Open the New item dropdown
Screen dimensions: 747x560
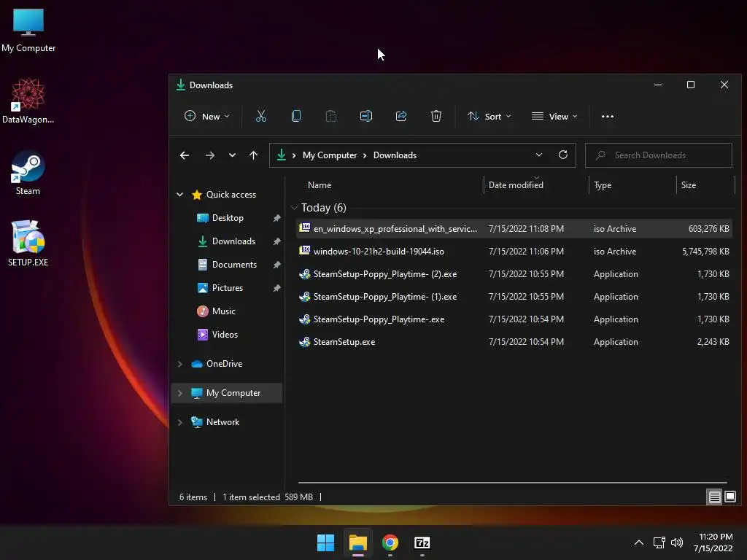click(x=207, y=116)
